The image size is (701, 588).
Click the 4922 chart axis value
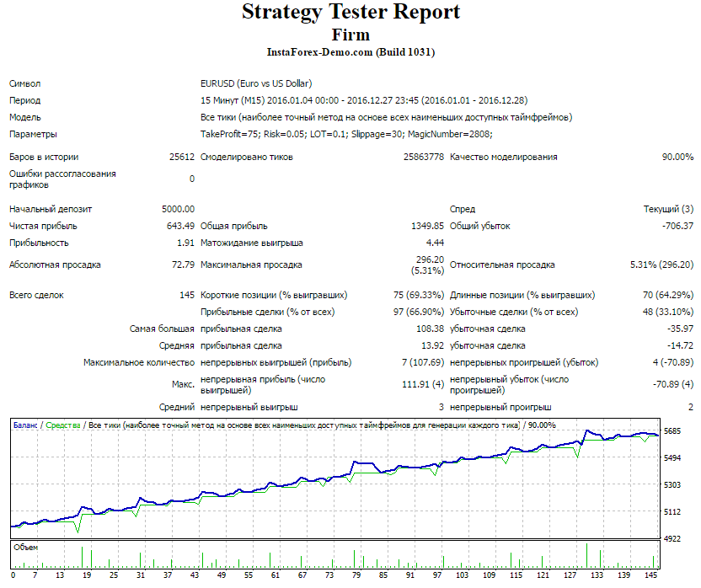pos(672,539)
